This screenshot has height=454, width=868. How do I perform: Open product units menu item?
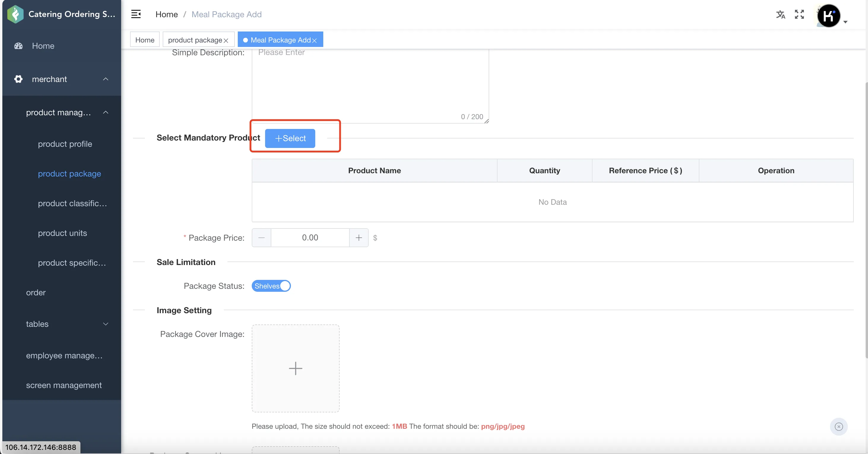62,233
